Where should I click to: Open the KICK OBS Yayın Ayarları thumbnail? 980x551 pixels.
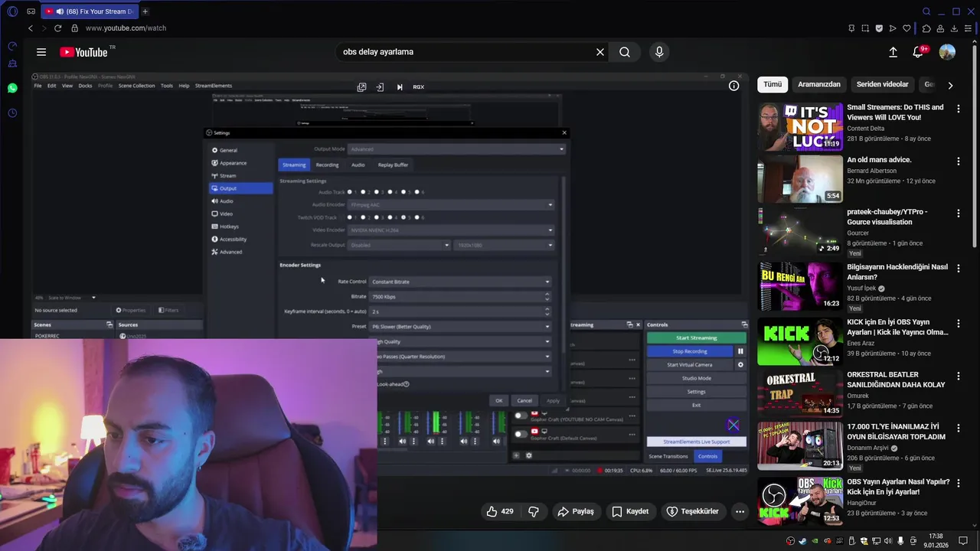pos(800,341)
